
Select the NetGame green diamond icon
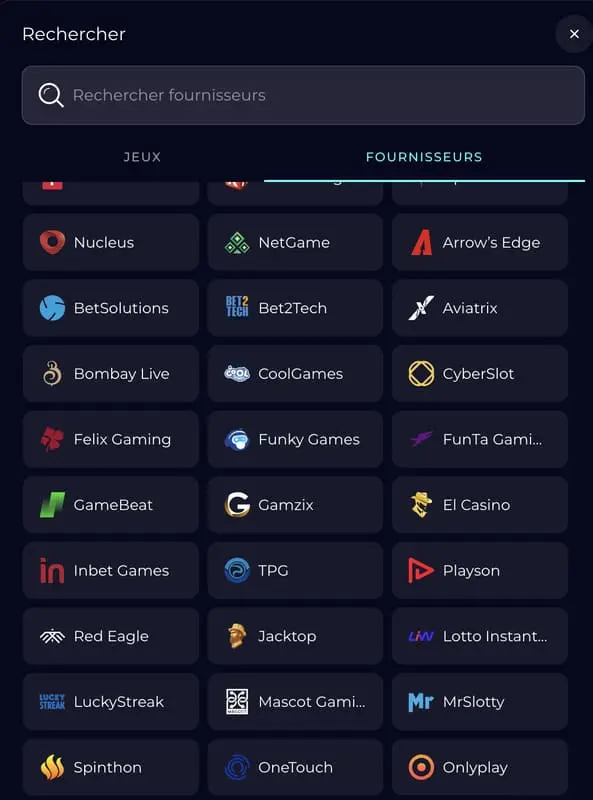(x=237, y=243)
